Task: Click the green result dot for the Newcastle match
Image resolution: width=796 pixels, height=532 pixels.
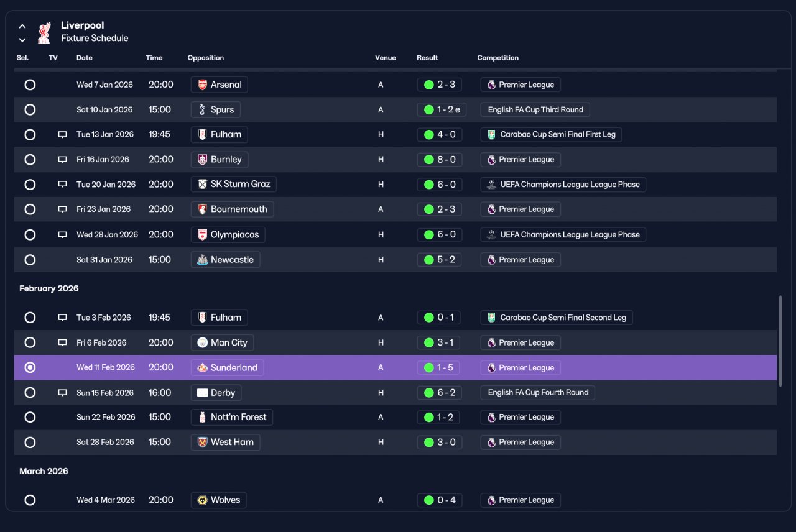Action: coord(428,260)
